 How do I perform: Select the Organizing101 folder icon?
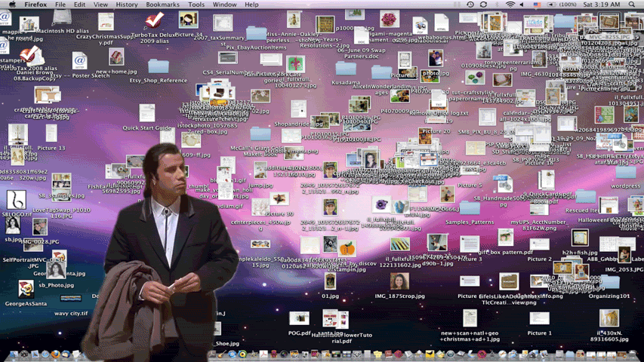(x=609, y=283)
